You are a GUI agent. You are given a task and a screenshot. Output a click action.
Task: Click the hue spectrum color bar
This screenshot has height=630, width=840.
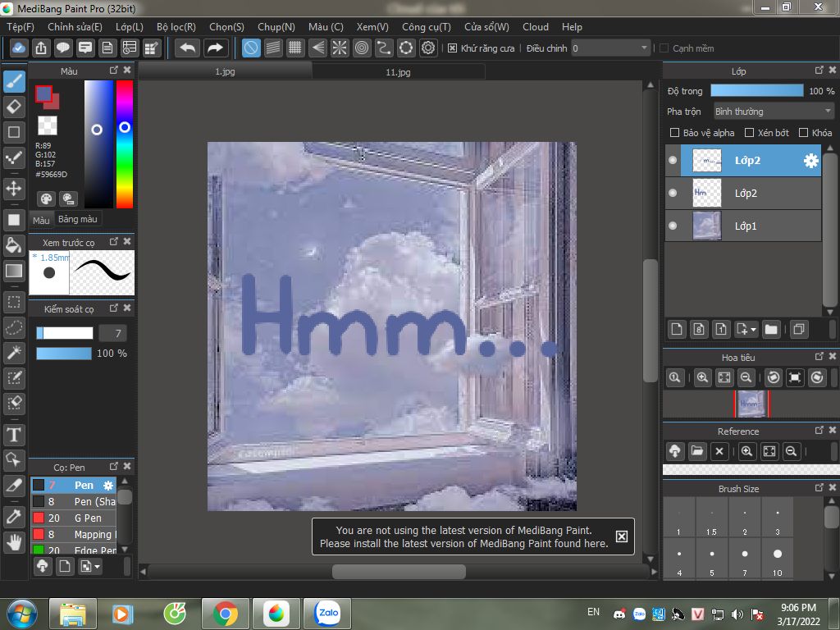(125, 144)
